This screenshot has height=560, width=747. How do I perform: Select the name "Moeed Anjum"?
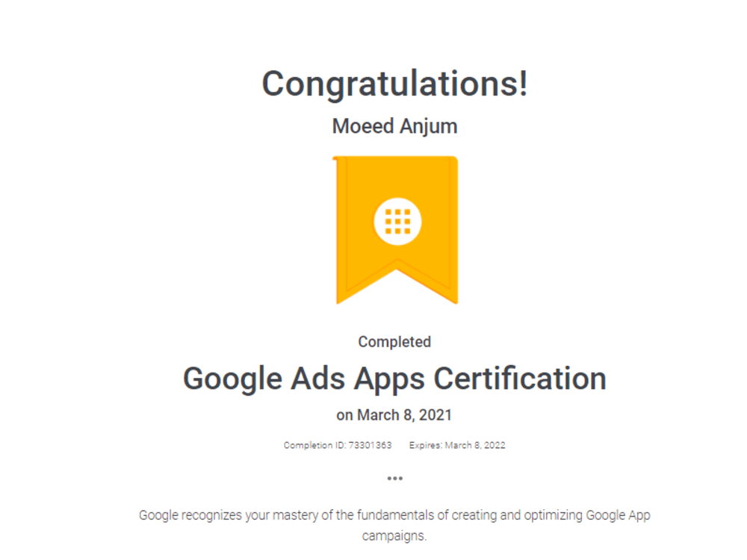(x=395, y=127)
